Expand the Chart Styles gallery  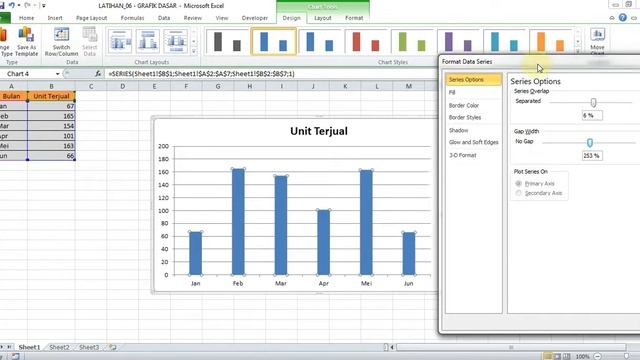tap(578, 51)
